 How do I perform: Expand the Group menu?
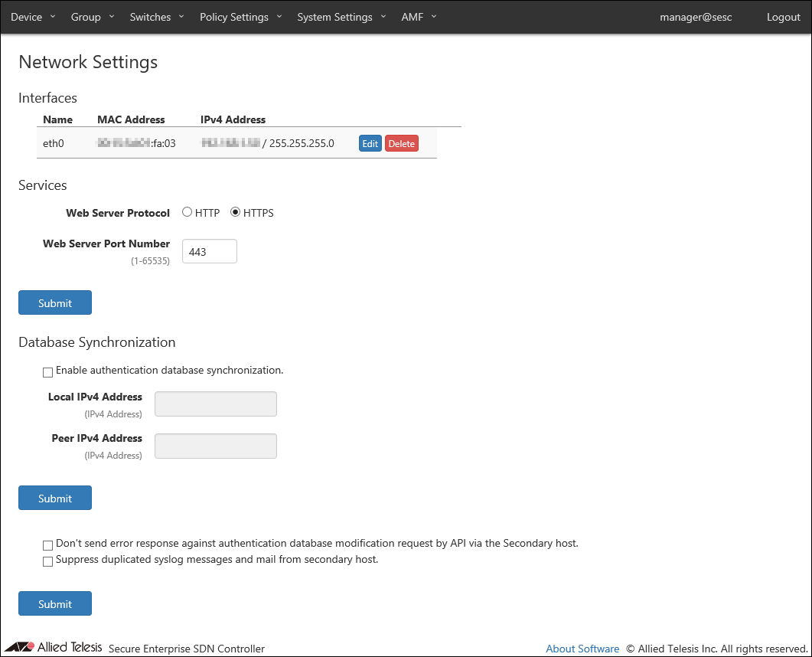point(92,17)
